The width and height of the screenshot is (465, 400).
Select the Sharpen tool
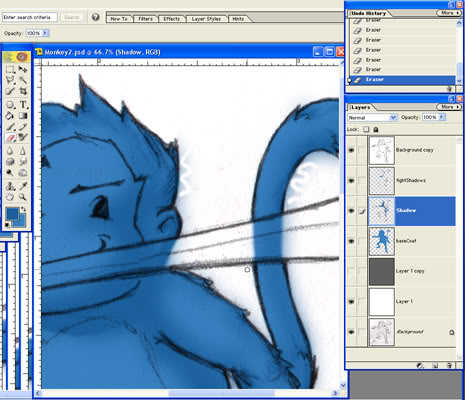(x=23, y=151)
